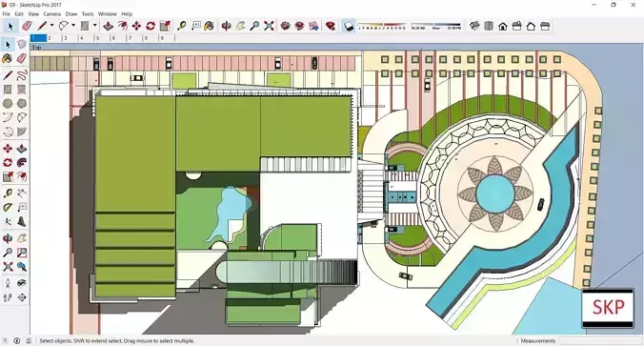Click the status bar info circle icon
The height and width of the screenshot is (346, 644).
click(17, 340)
